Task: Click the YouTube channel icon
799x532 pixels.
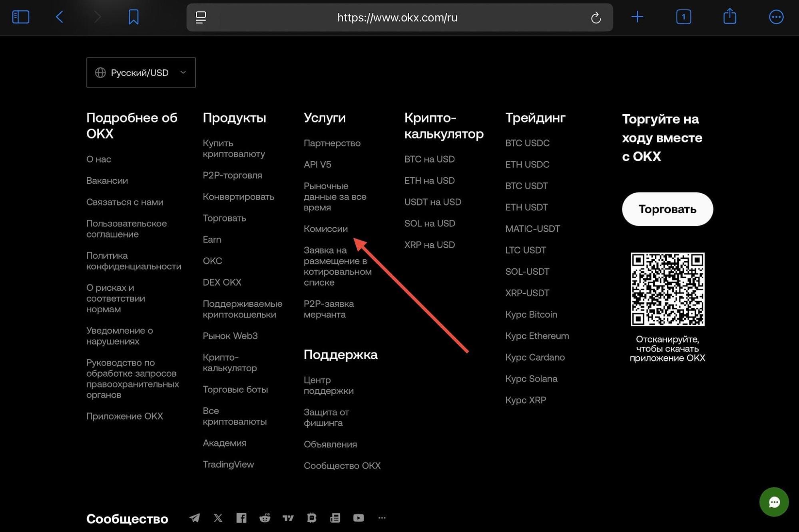Action: point(358,518)
